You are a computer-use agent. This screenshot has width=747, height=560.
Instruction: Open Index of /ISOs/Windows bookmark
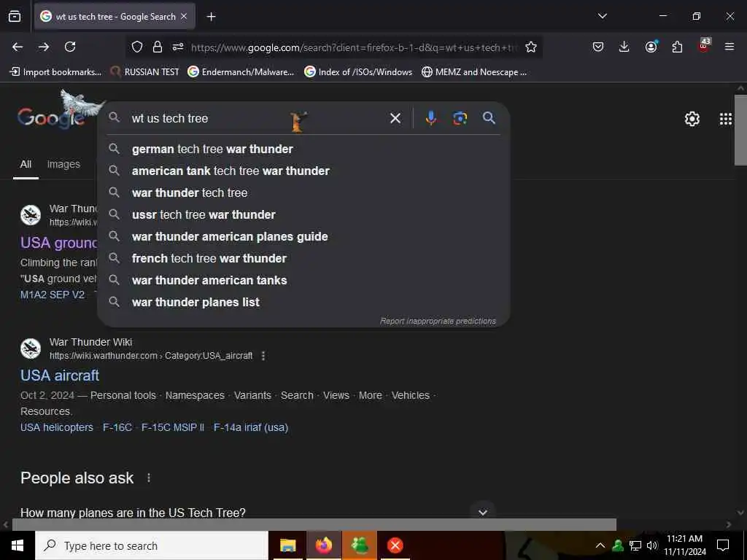click(x=358, y=72)
